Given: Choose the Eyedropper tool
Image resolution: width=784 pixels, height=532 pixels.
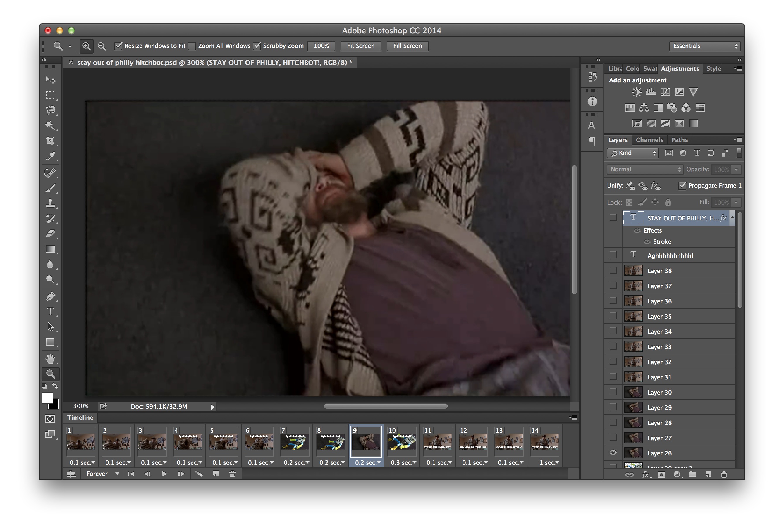Looking at the screenshot, I should (x=50, y=156).
